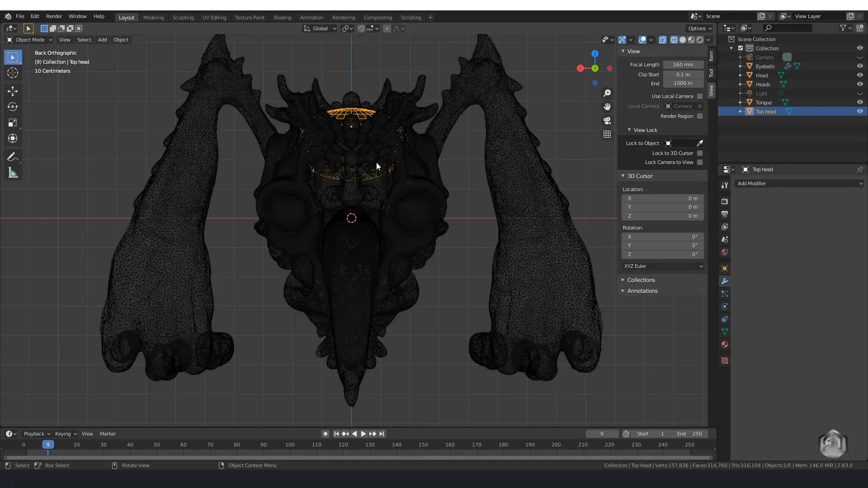The width and height of the screenshot is (868, 488).
Task: Open the Layout workspace tab
Action: 126,17
